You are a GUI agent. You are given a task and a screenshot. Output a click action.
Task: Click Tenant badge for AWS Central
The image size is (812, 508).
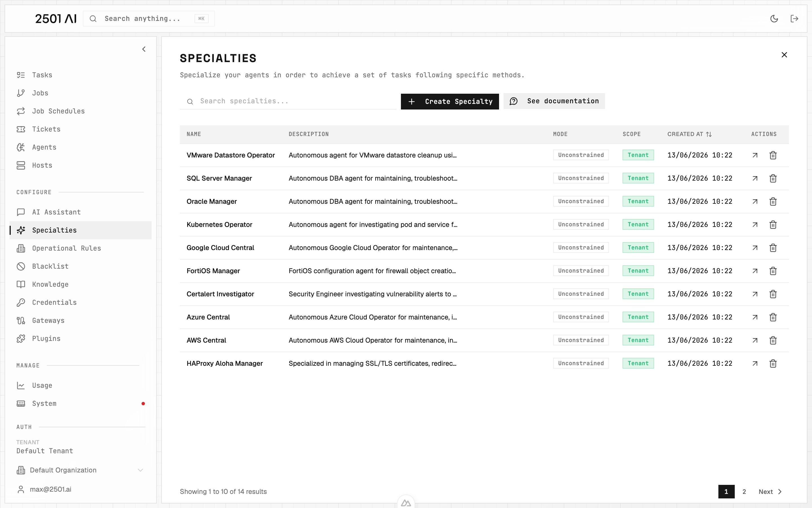click(x=638, y=340)
